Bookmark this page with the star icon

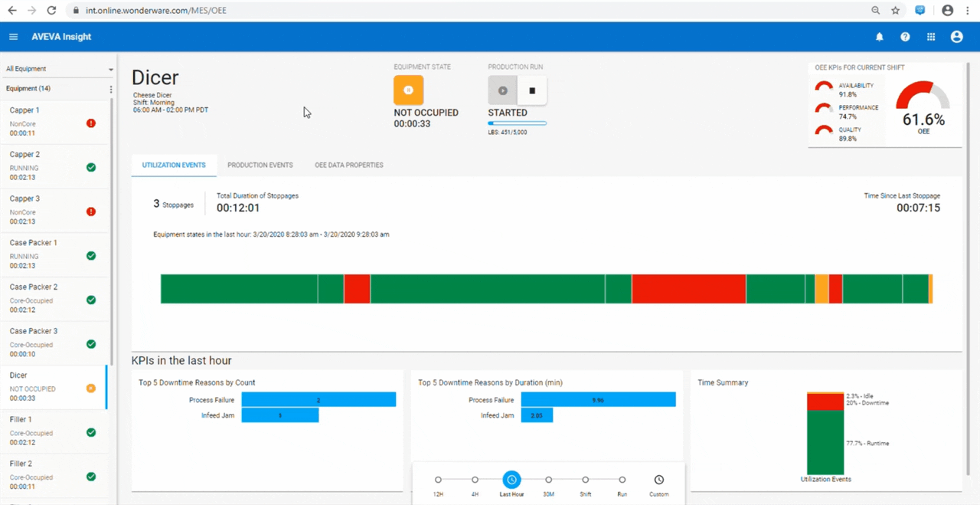896,11
